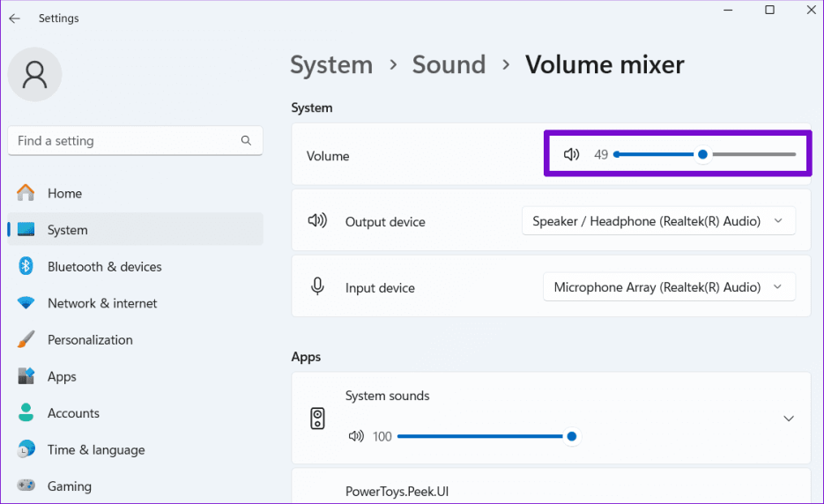
Task: Open the Input device dropdown
Action: 669,287
